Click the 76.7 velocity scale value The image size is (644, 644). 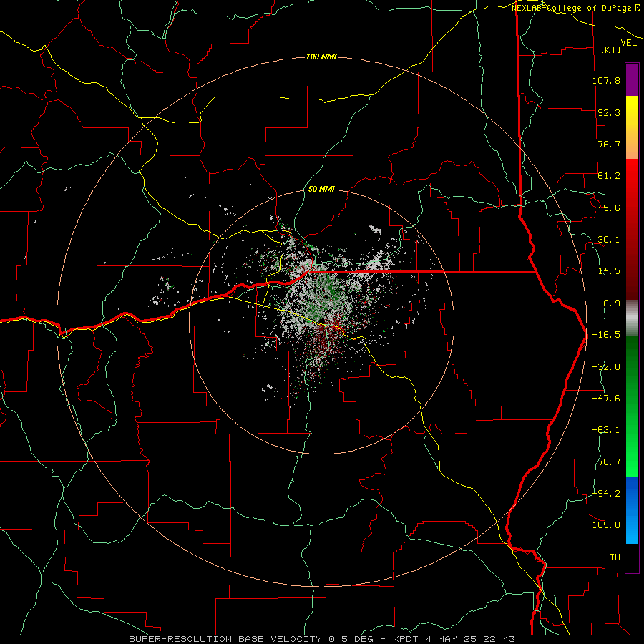click(x=609, y=144)
